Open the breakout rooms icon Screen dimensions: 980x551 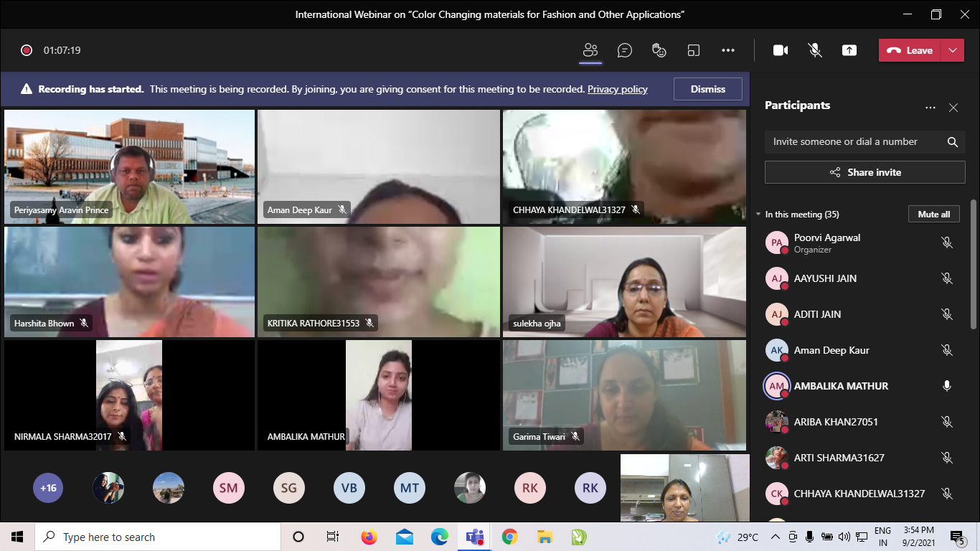tap(693, 50)
